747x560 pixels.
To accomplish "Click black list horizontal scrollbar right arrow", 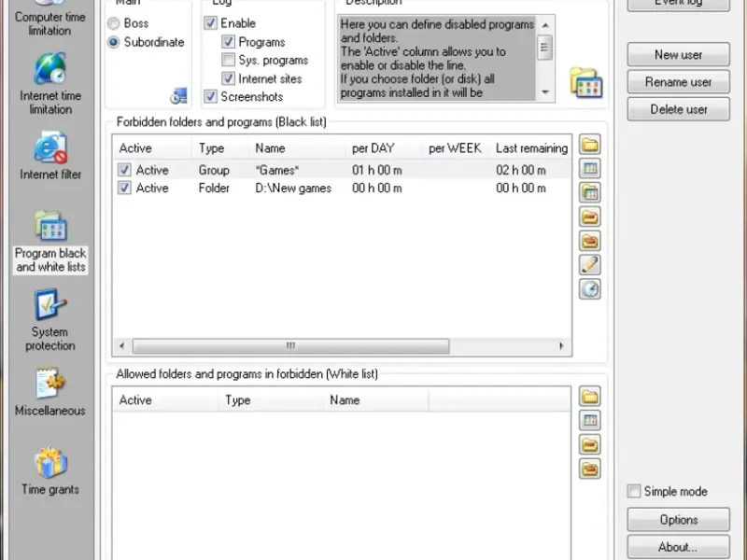I will [x=561, y=345].
